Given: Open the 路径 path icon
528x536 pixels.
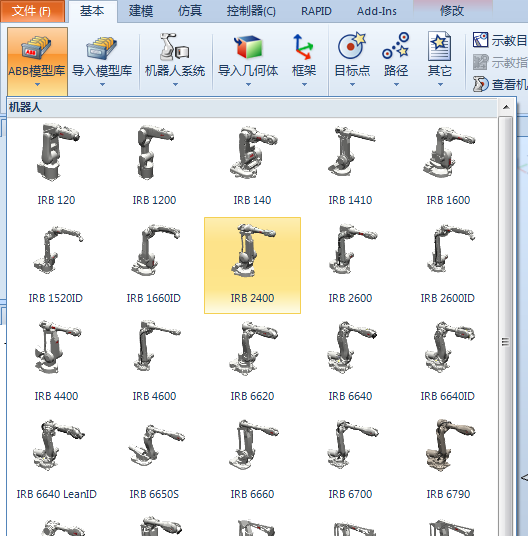Looking at the screenshot, I should (396, 46).
